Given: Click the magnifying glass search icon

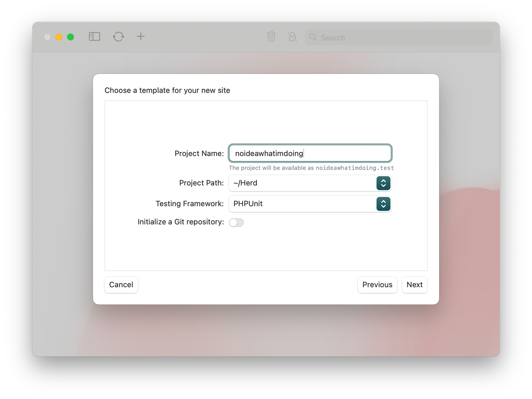Looking at the screenshot, I should point(313,37).
